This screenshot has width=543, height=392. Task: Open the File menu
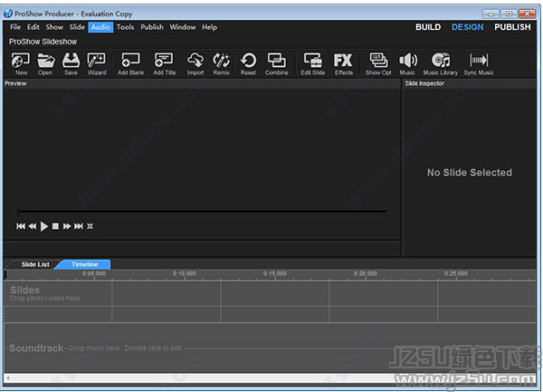(x=15, y=27)
